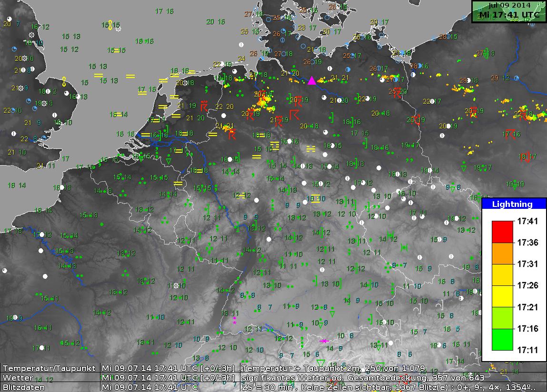The width and height of the screenshot is (547, 392).
Task: Click the Mi 17:41 UTC timestamp box
Action: [509, 14]
